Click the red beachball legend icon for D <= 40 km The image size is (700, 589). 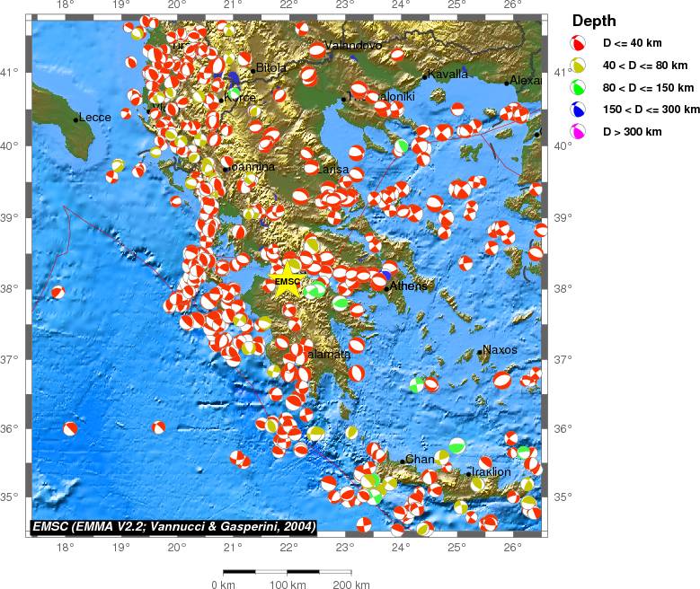coord(578,43)
